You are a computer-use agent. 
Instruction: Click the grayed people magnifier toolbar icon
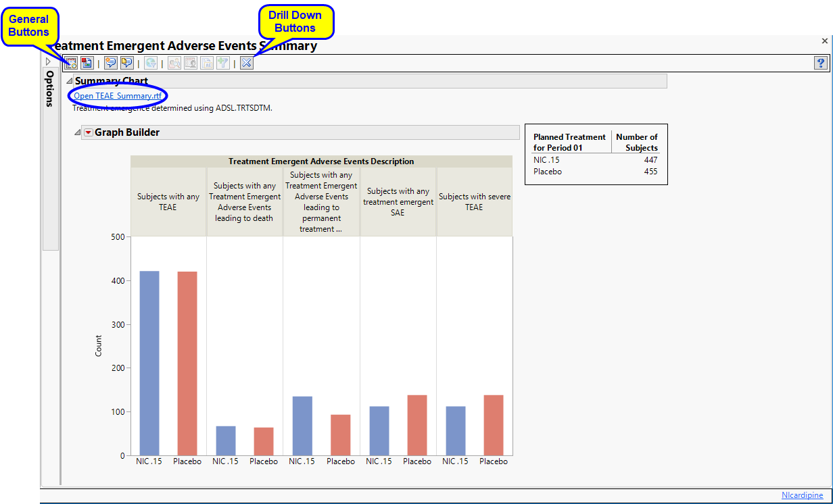pos(174,63)
